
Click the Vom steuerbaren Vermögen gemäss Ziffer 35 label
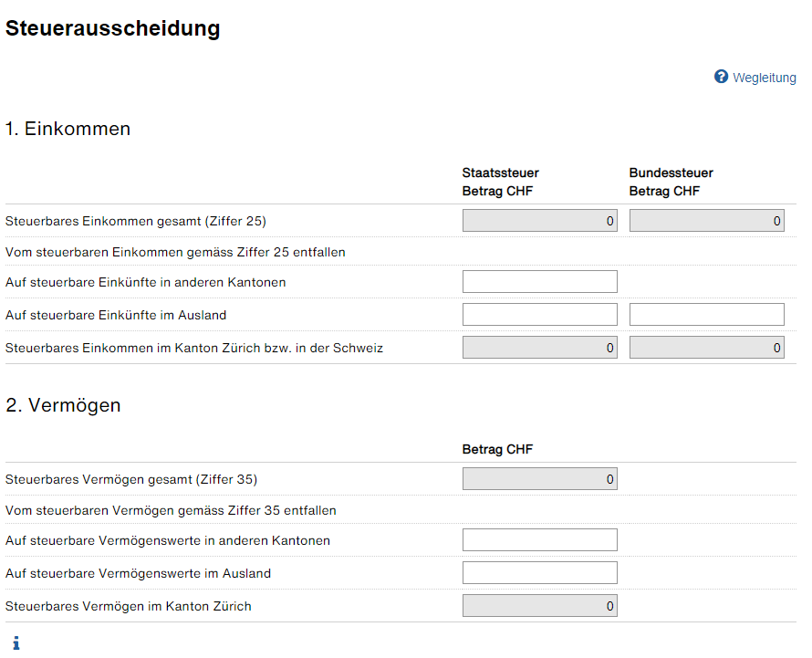pyautogui.click(x=171, y=510)
